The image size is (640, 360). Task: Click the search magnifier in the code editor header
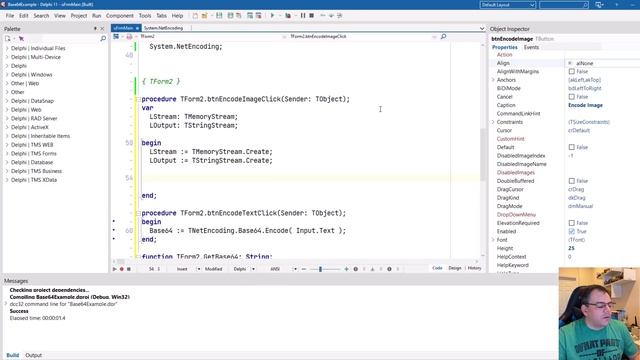point(443,37)
